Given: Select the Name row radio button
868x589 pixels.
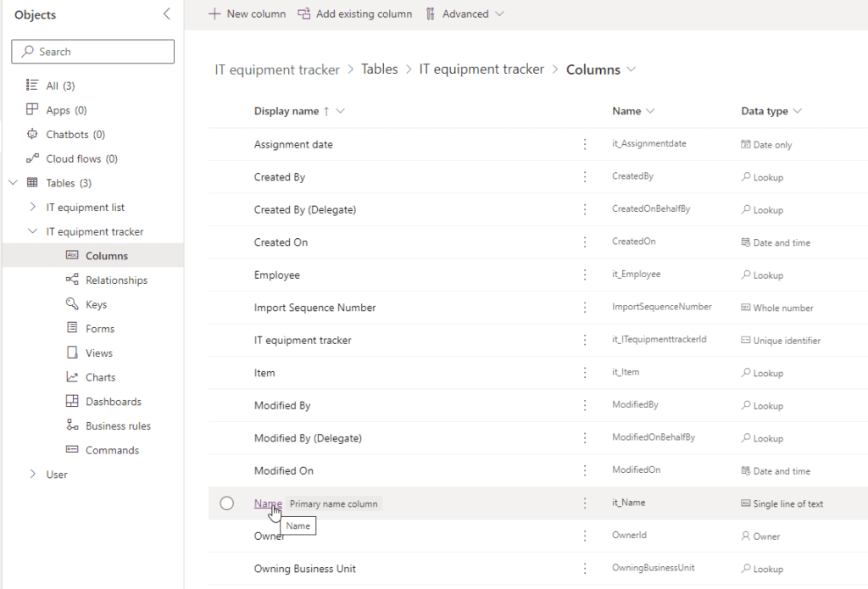Looking at the screenshot, I should click(x=226, y=503).
